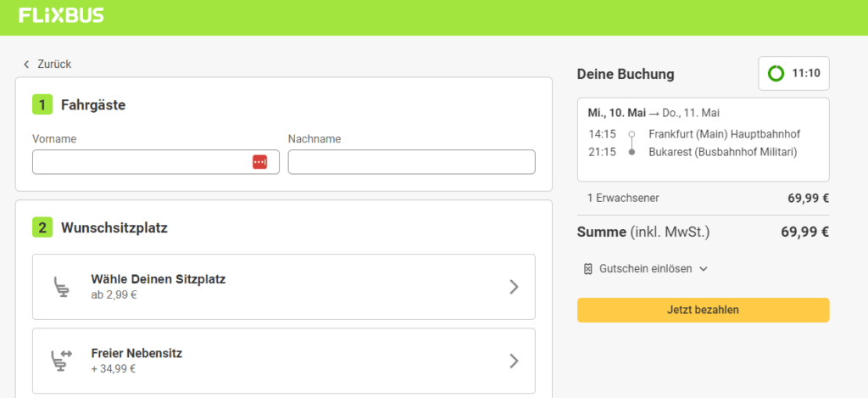Image resolution: width=868 pixels, height=398 pixels.
Task: Click the Fahrgäste section heading
Action: pyautogui.click(x=93, y=104)
